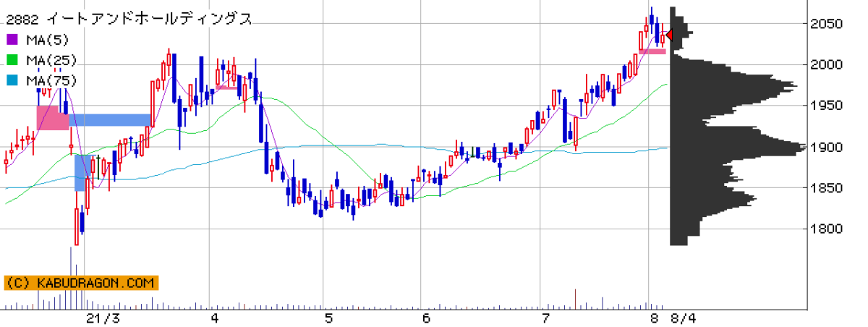The width and height of the screenshot is (868, 327).
Task: Click the blue MA(75) legend swatch
Action: 12,80
